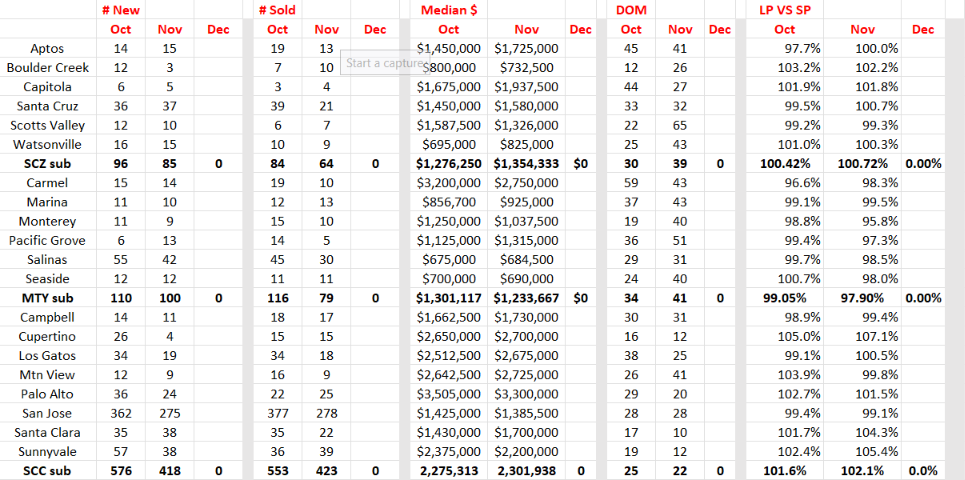The height and width of the screenshot is (480, 965).
Task: Select the Santa Clara row label
Action: pos(47,432)
